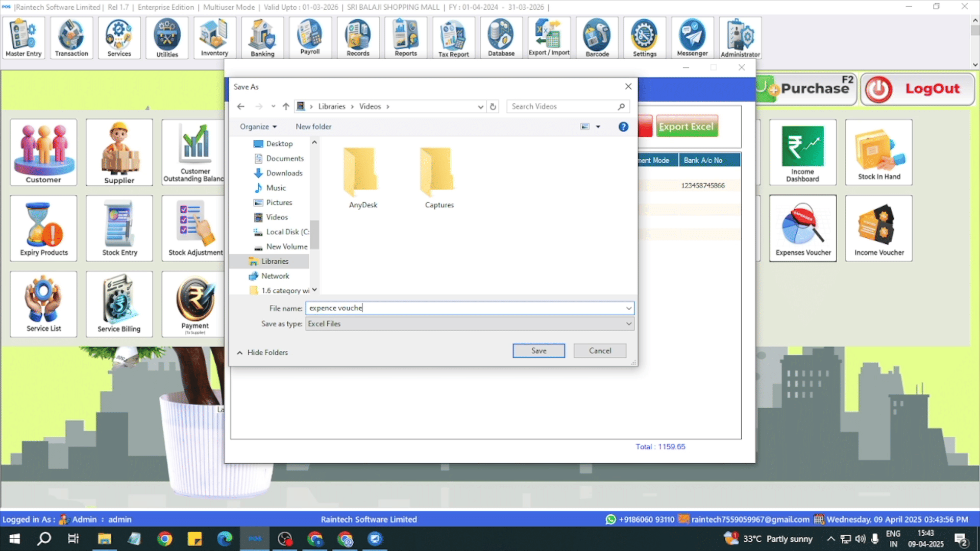Open the Service Billing tile
The width and height of the screenshot is (980, 551).
[119, 304]
